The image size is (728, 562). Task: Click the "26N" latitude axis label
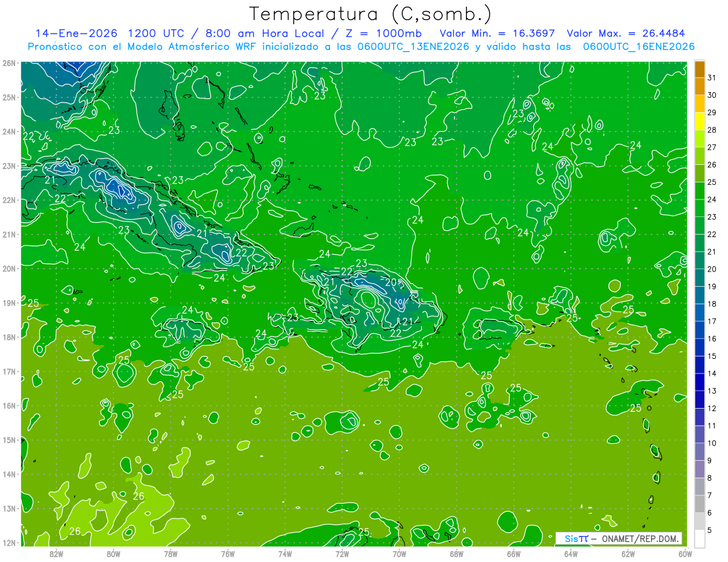pos(9,63)
